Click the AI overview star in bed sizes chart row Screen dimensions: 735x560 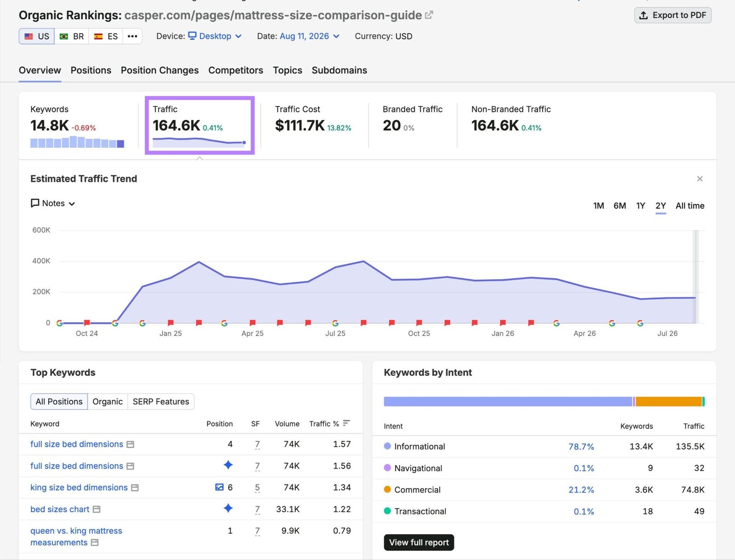(228, 508)
